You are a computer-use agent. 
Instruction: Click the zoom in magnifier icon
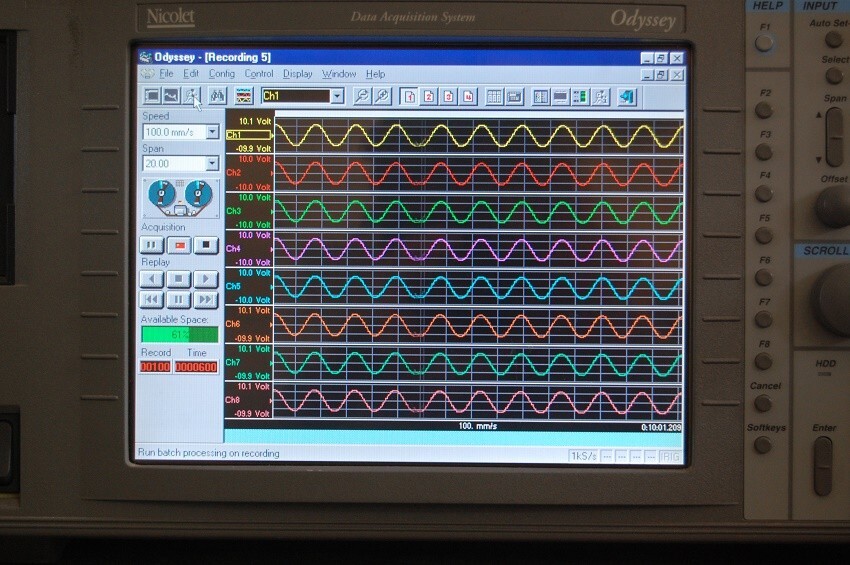[382, 97]
